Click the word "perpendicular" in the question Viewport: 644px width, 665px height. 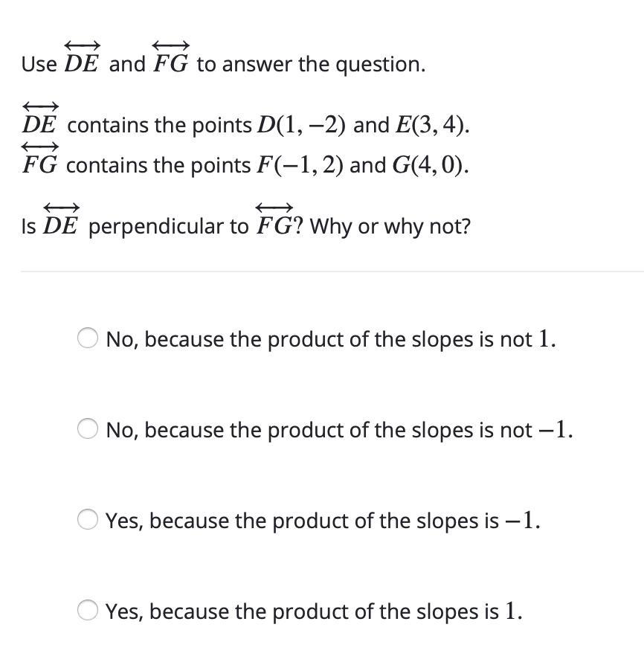click(169, 227)
